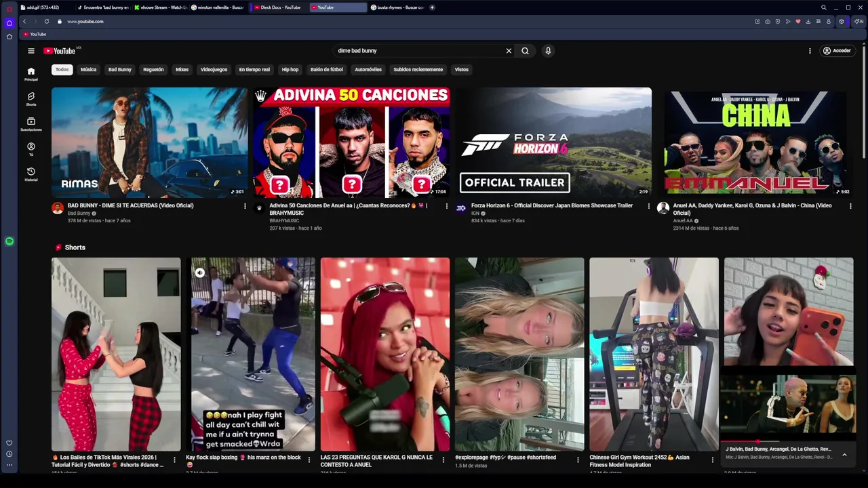Viewport: 868px width, 488px height.
Task: Select the Videojuegos filter chip
Action: click(x=214, y=69)
